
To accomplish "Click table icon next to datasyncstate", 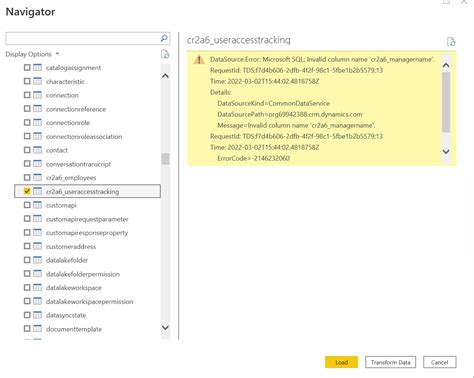I will tap(38, 315).
